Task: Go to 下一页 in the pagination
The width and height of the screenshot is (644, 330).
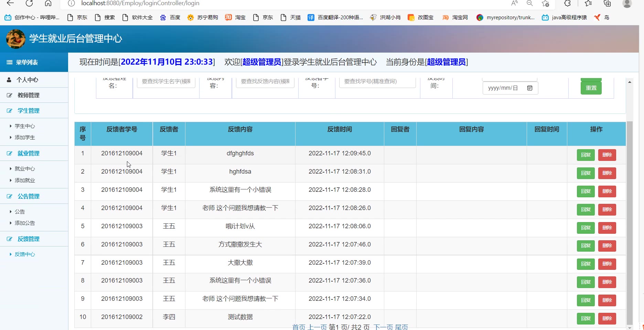Action: click(383, 327)
